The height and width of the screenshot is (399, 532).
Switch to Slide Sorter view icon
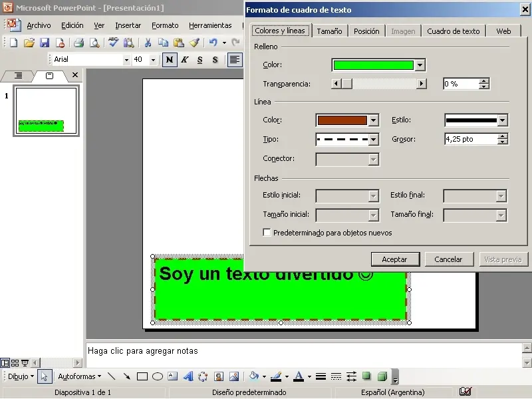click(15, 363)
